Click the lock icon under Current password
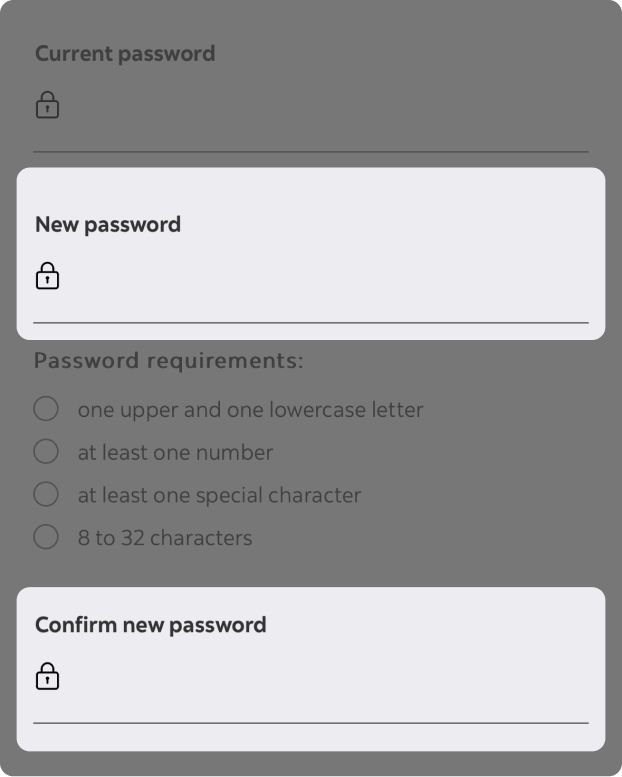 (47, 105)
